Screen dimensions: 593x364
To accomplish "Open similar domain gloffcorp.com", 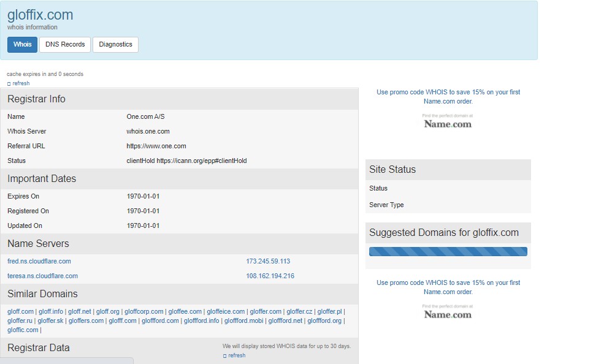I will coord(143,311).
